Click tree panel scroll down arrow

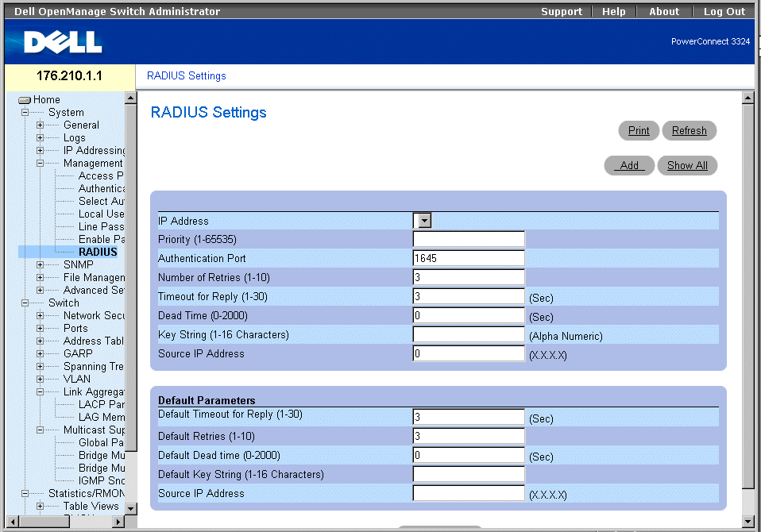click(130, 508)
